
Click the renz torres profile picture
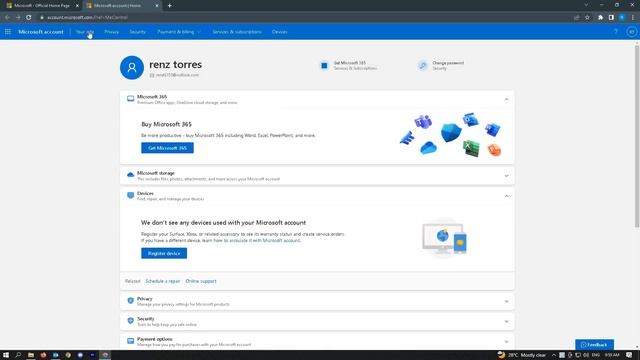tap(132, 67)
